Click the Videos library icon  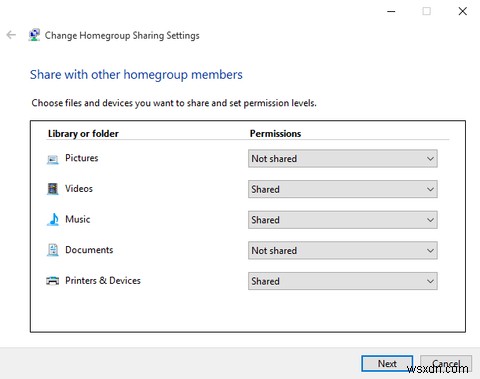tap(53, 189)
